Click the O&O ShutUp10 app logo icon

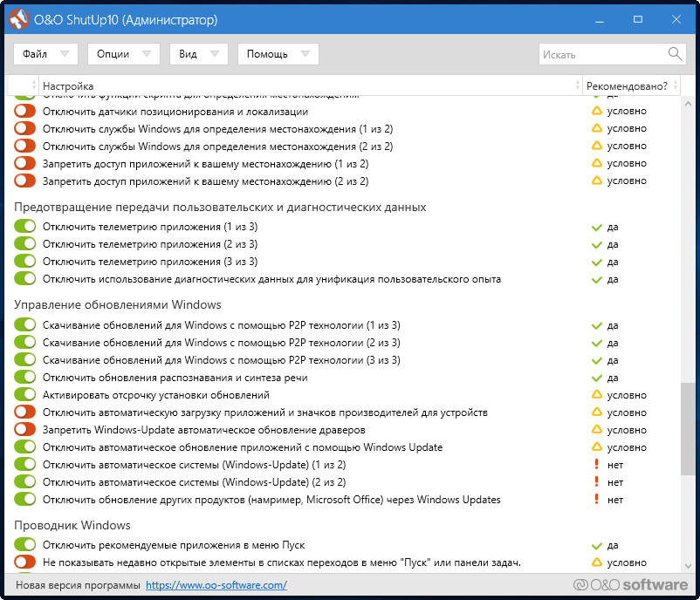18,19
